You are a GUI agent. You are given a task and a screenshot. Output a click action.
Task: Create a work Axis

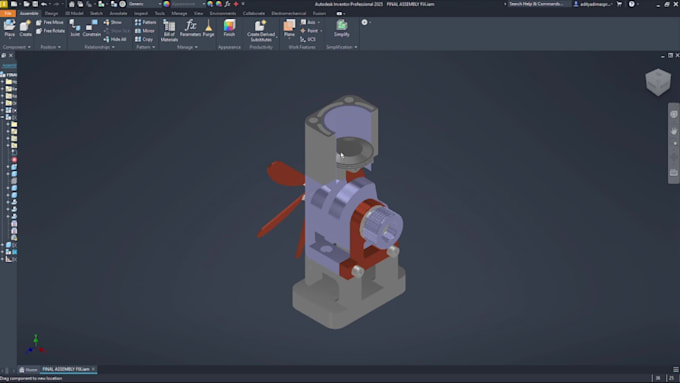(x=308, y=22)
